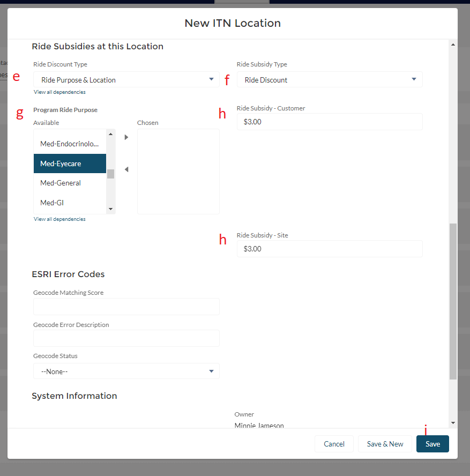
Task: Cancel the New ITN Location dialog
Action: (334, 444)
